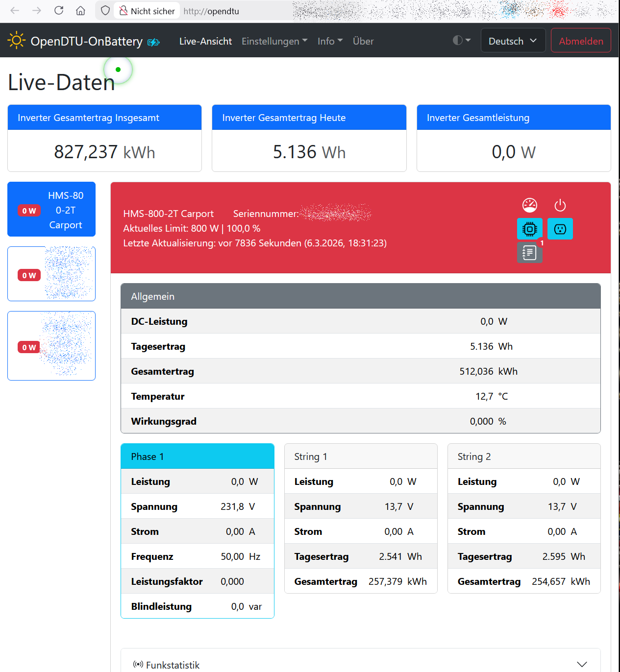Click the browser address bar

click(x=235, y=11)
